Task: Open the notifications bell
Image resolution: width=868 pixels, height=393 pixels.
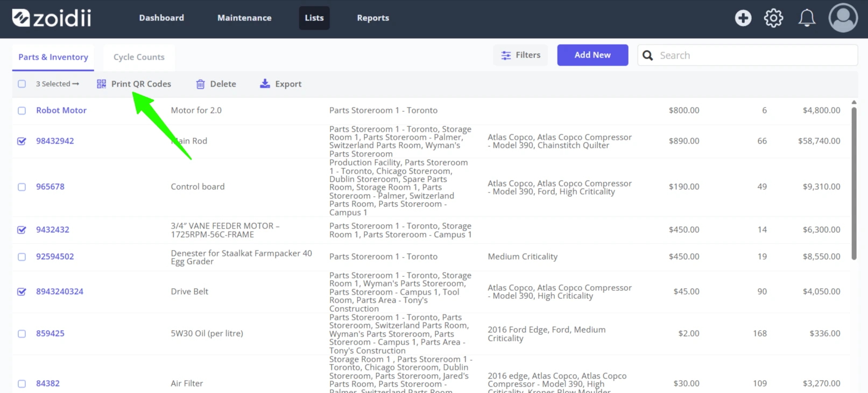Action: (x=807, y=18)
